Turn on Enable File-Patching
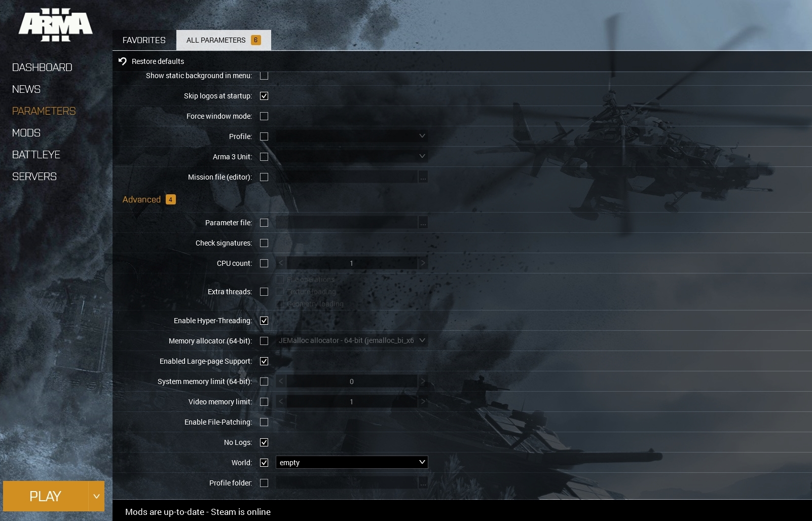The height and width of the screenshot is (521, 812). (x=264, y=422)
